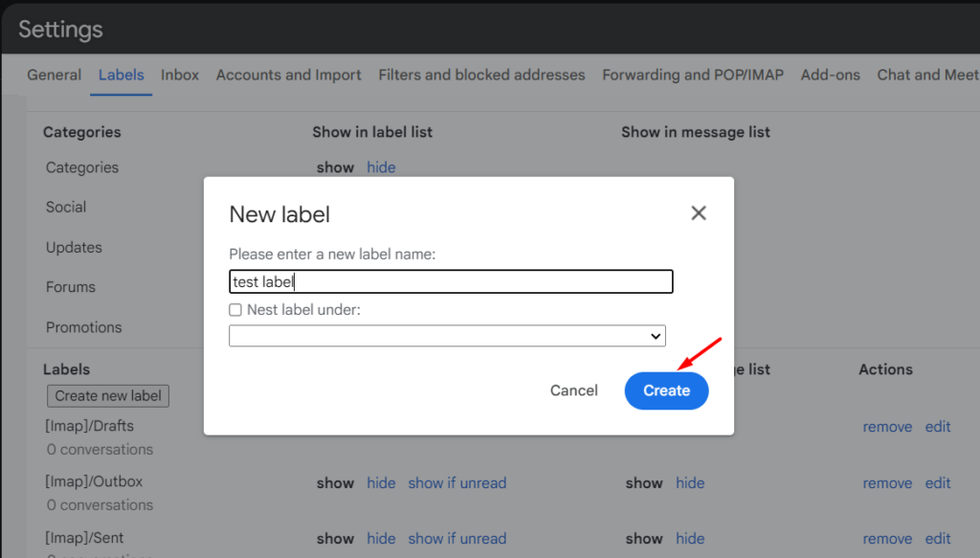The image size is (980, 558).
Task: Edit the [Imap]/Sent label
Action: pos(938,539)
